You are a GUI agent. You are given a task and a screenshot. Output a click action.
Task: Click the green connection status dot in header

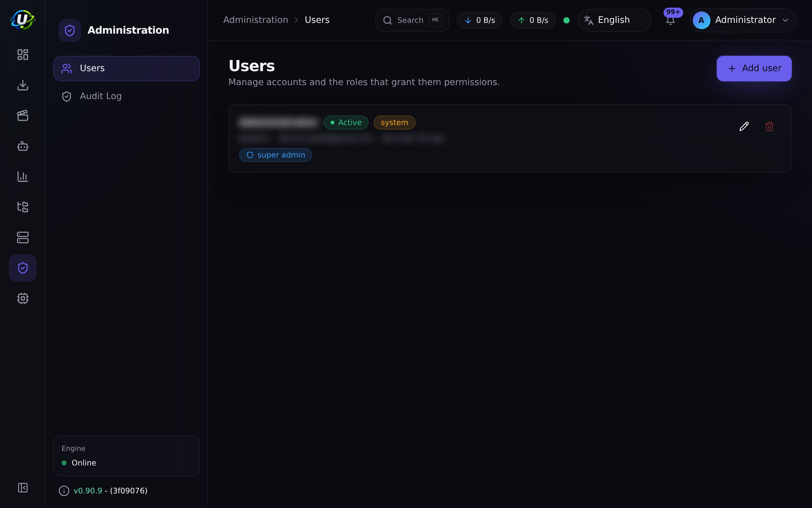pos(566,20)
